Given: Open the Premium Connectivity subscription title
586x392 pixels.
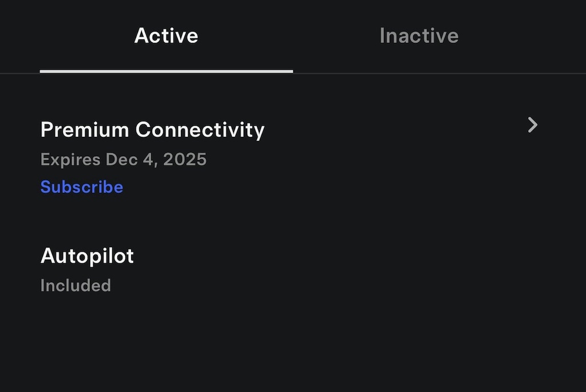Looking at the screenshot, I should point(152,130).
